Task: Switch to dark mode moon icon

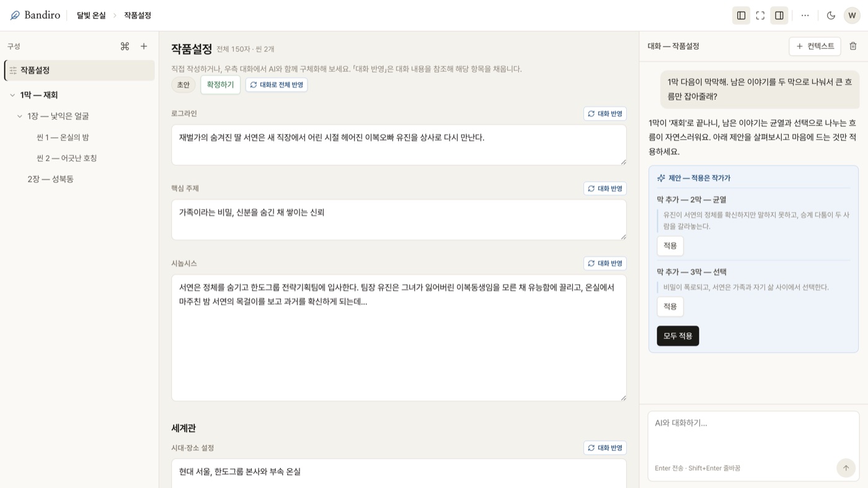Action: point(831,16)
